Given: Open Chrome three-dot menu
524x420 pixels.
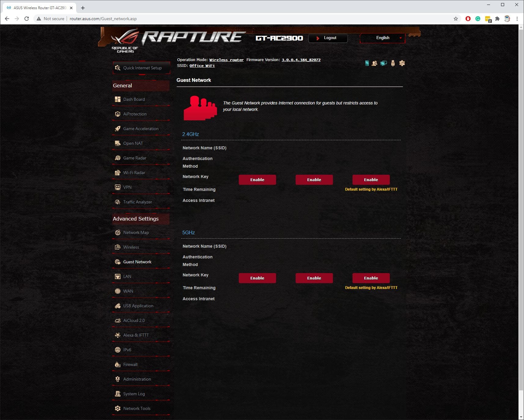Looking at the screenshot, I should (x=517, y=19).
